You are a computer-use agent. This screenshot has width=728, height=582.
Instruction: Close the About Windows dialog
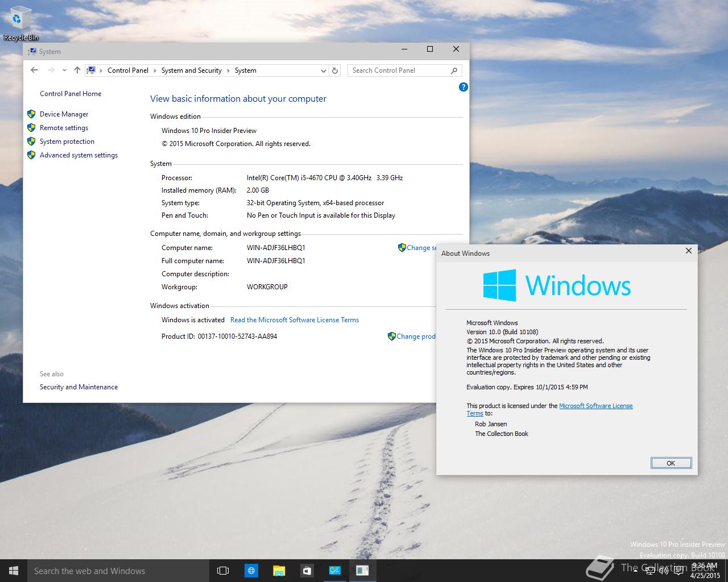[688, 251]
